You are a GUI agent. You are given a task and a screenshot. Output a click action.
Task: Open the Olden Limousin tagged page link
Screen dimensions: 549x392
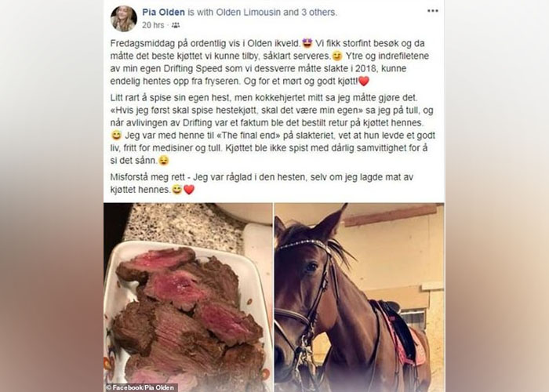249,13
